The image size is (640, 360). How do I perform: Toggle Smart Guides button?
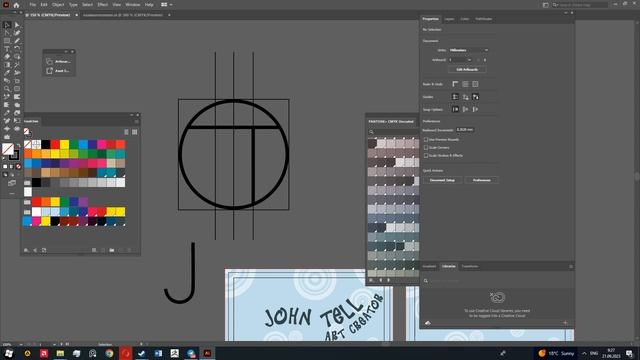[x=476, y=97]
